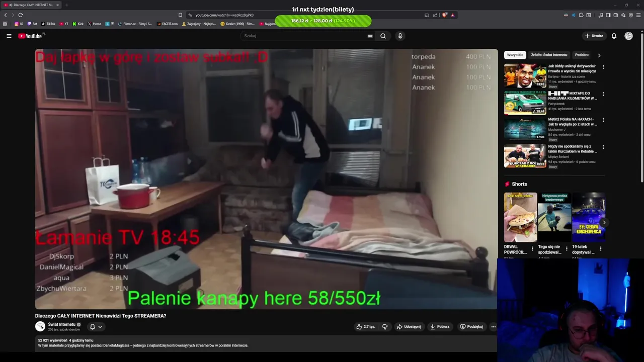The width and height of the screenshot is (644, 362).
Task: Click the main video player frame
Action: click(266, 179)
